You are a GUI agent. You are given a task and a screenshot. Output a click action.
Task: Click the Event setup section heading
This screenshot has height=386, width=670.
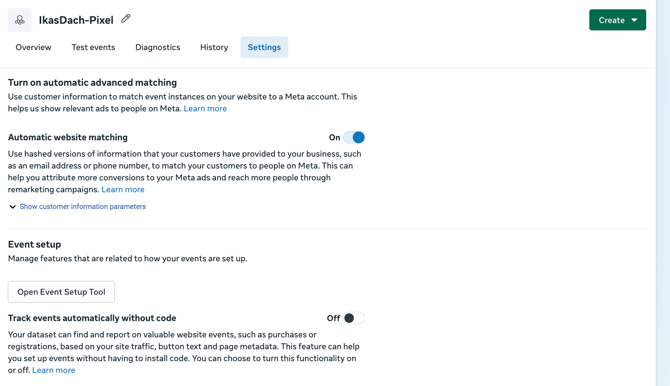(x=34, y=245)
